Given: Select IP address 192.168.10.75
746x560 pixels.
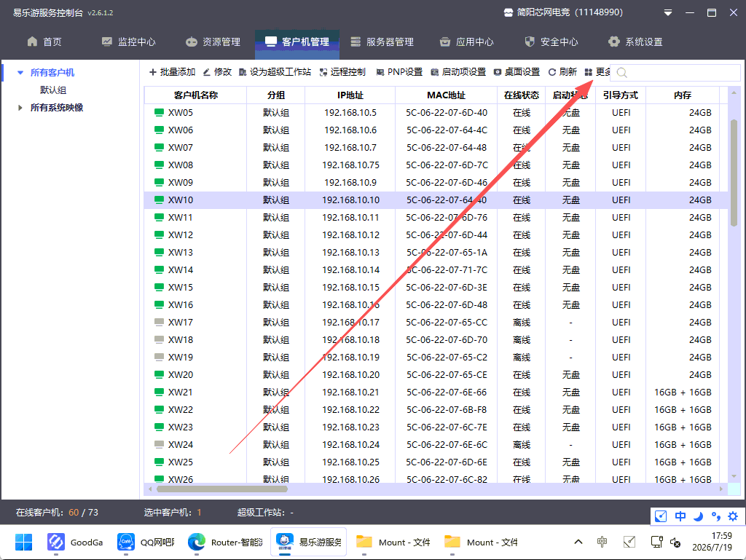Looking at the screenshot, I should [x=350, y=165].
